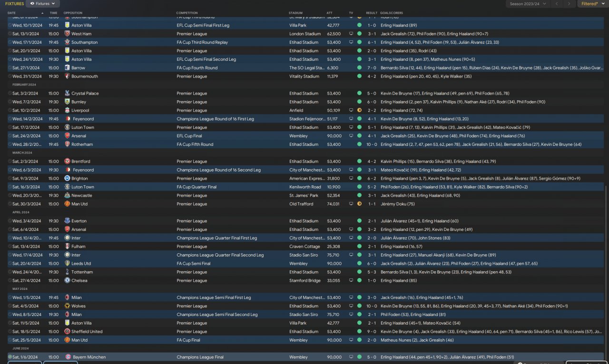Click the Bournemouth club badge
Image resolution: width=609 pixels, height=364 pixels.
(67, 77)
